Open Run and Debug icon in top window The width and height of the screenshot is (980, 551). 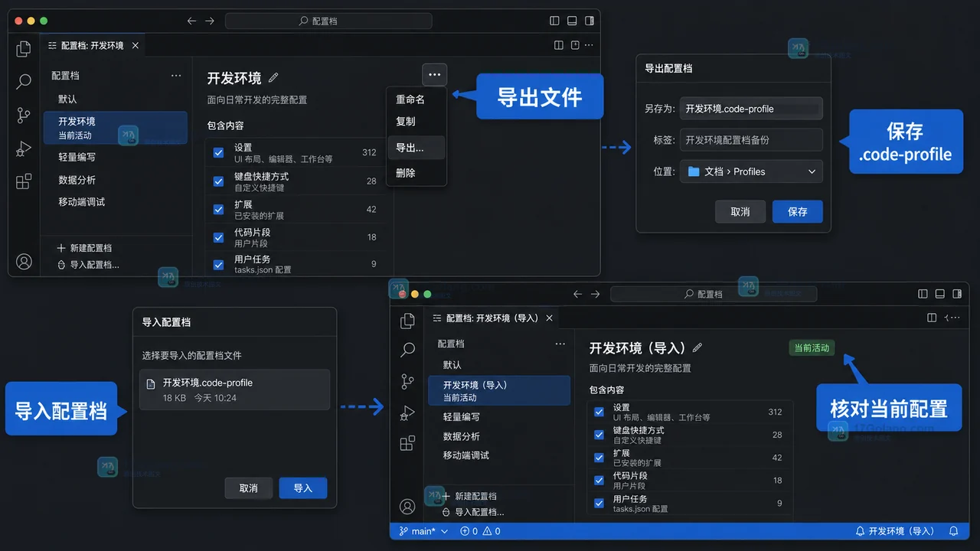point(24,148)
